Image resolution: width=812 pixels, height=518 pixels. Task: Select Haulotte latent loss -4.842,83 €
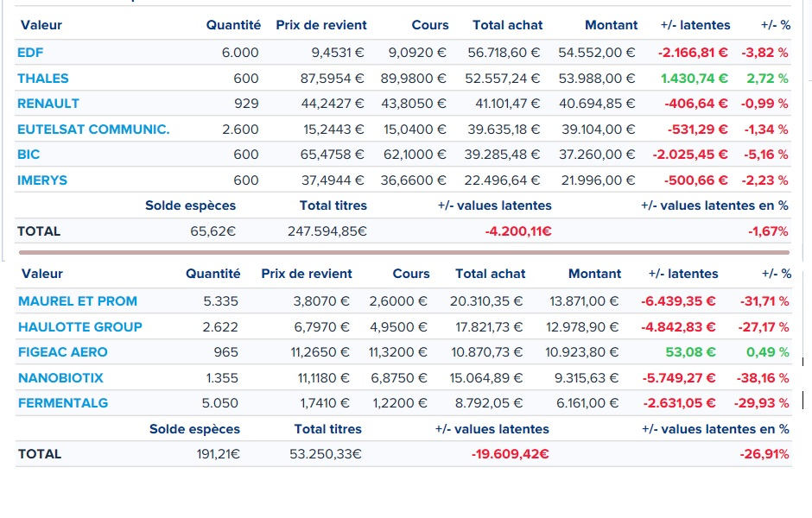click(x=678, y=327)
